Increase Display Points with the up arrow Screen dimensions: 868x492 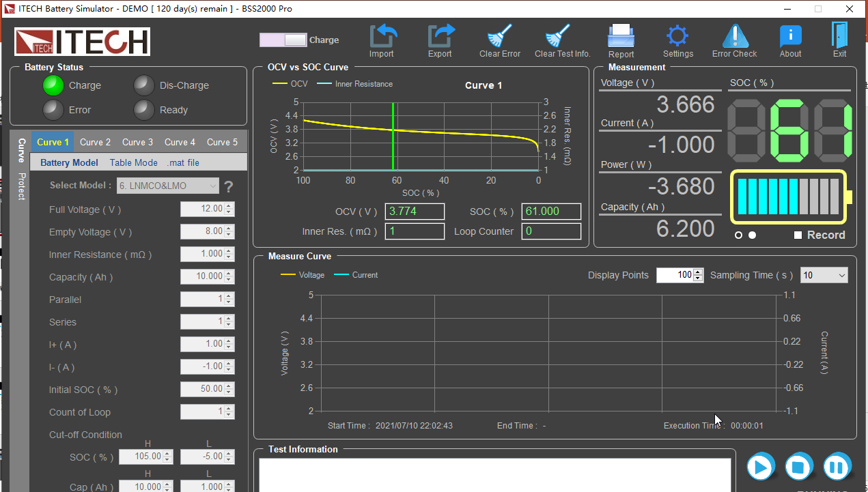point(698,272)
